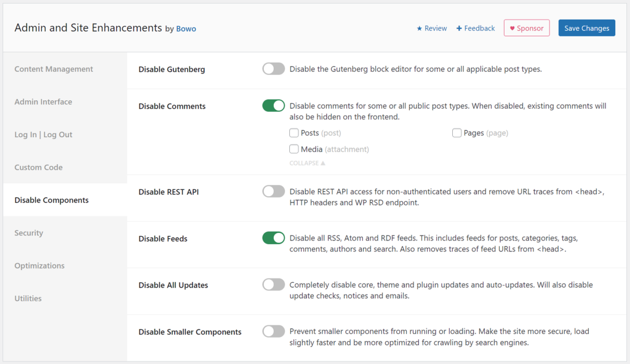The height and width of the screenshot is (364, 630).
Task: Toggle Disable Gutenberg switch on
Action: [x=274, y=69]
